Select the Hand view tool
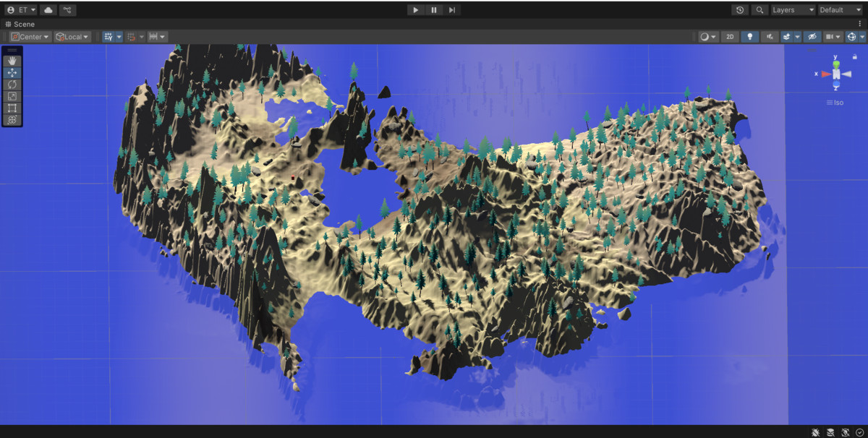 [x=12, y=61]
